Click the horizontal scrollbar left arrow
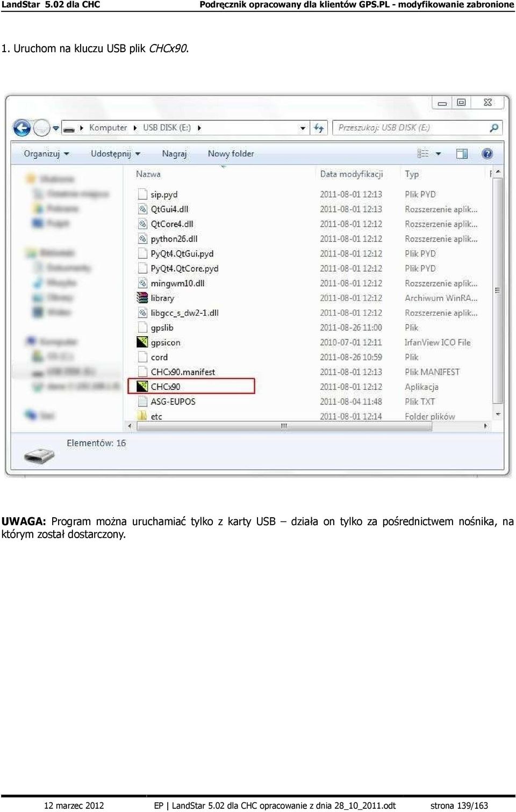The image size is (516, 812). click(x=130, y=426)
